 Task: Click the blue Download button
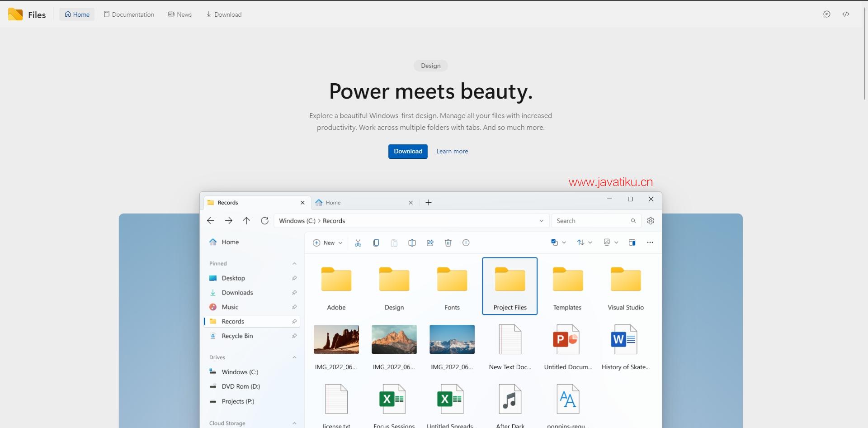408,152
